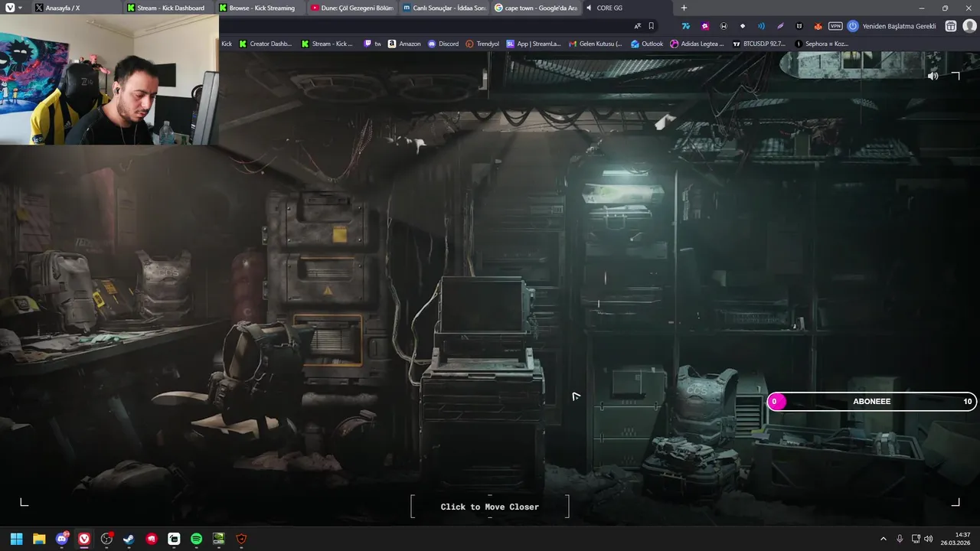Mute the page sound with speaker icon
Screen dimensions: 980x551
click(x=933, y=76)
